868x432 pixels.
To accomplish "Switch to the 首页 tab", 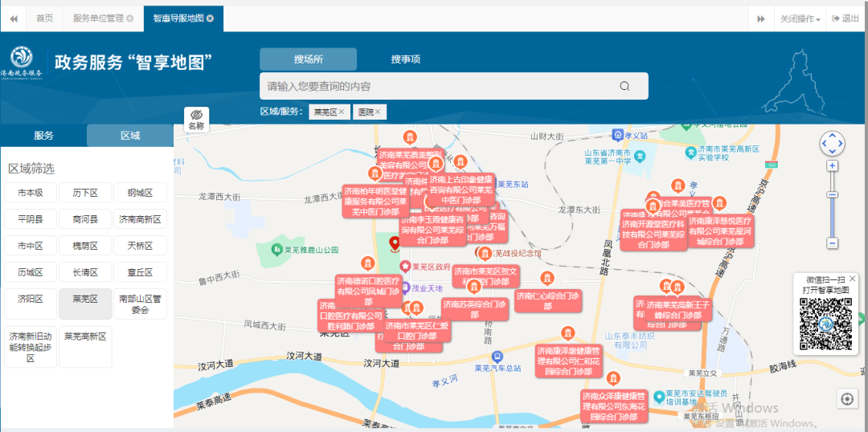I will coord(45,18).
